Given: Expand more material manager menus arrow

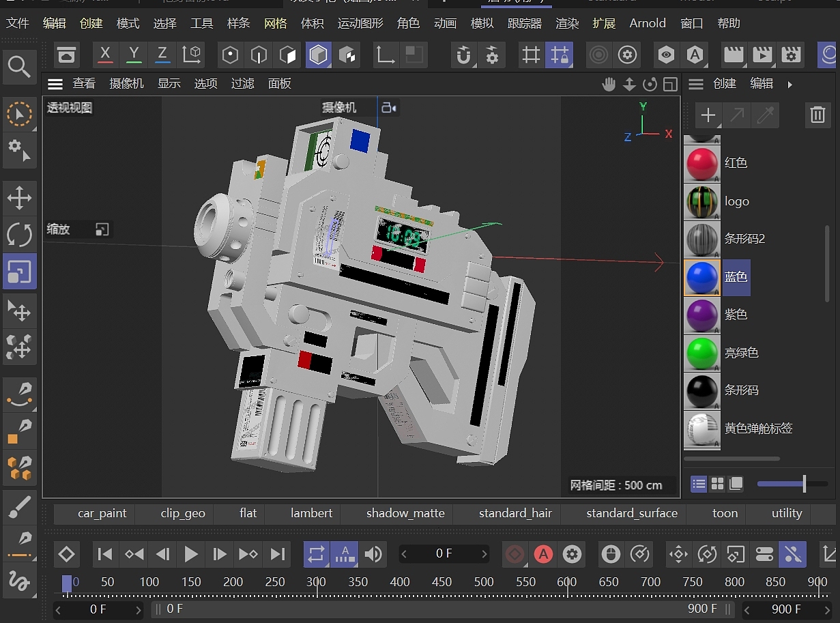Looking at the screenshot, I should pos(790,84).
